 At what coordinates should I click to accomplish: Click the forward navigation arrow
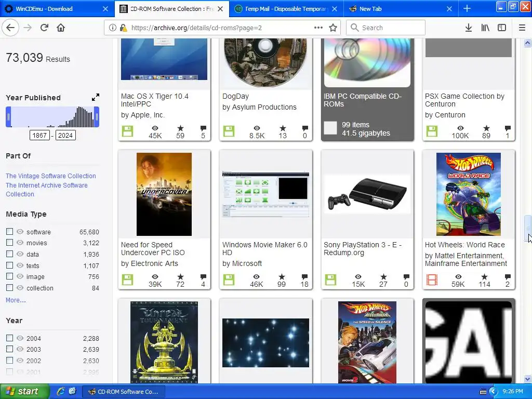[x=28, y=28]
